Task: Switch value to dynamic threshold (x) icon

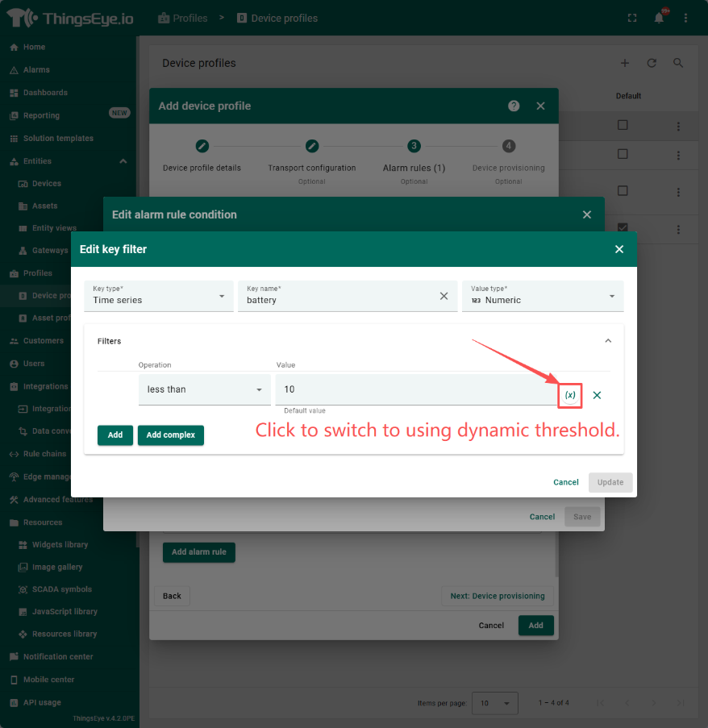Action: coord(570,395)
